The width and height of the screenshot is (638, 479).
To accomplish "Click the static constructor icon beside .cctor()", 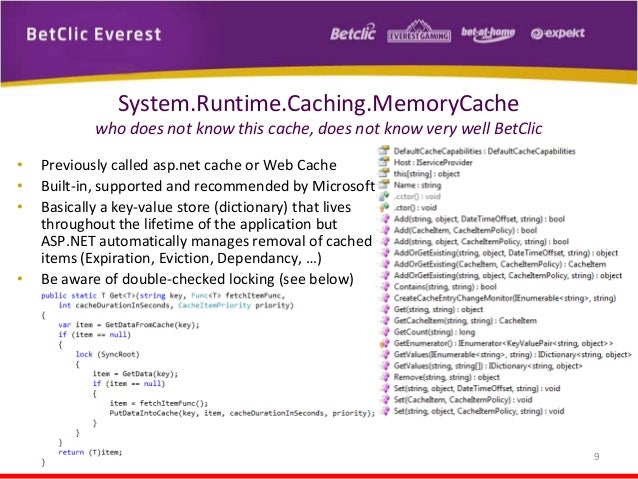I will click(384, 196).
